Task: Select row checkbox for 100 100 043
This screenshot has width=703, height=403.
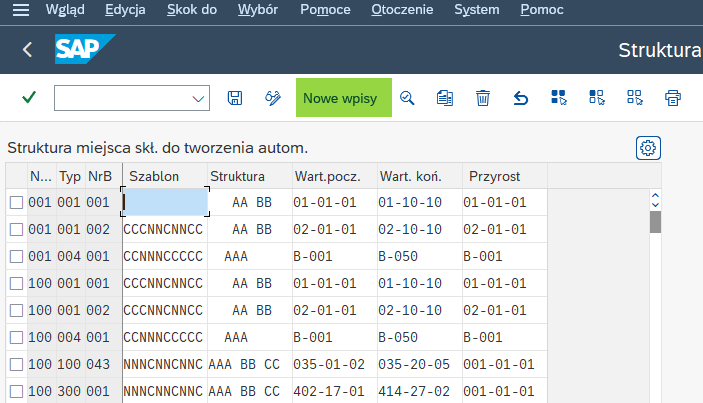Action: tap(15, 365)
